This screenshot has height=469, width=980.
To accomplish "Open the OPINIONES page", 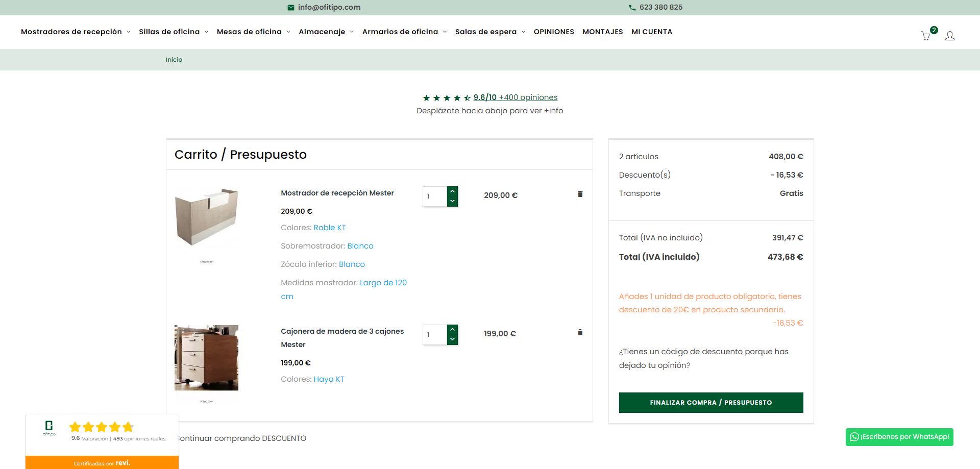I will [x=554, y=32].
